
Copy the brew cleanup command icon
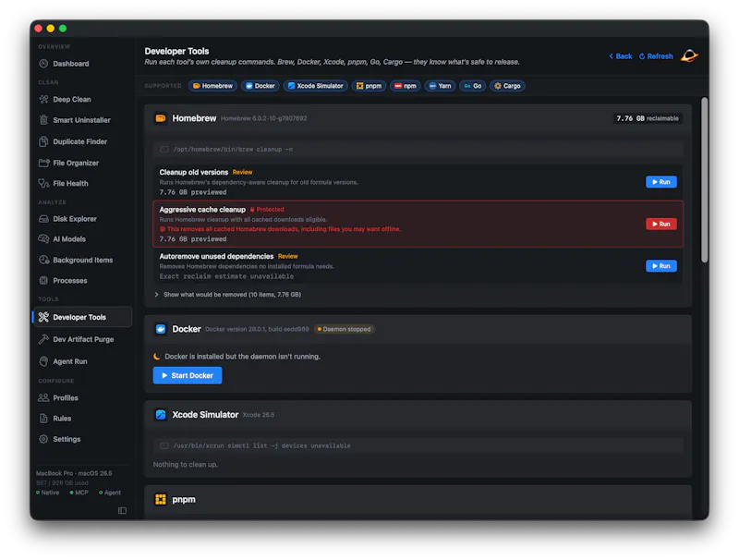[x=164, y=149]
